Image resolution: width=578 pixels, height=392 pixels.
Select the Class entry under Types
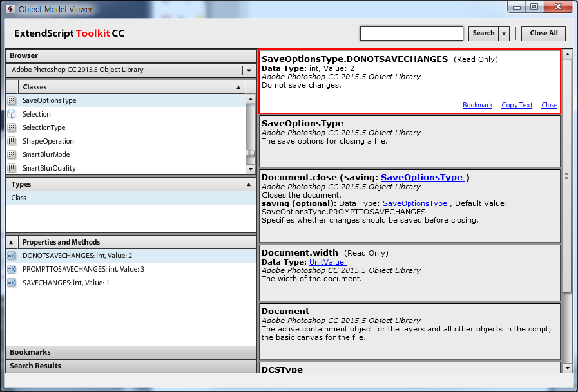point(131,198)
